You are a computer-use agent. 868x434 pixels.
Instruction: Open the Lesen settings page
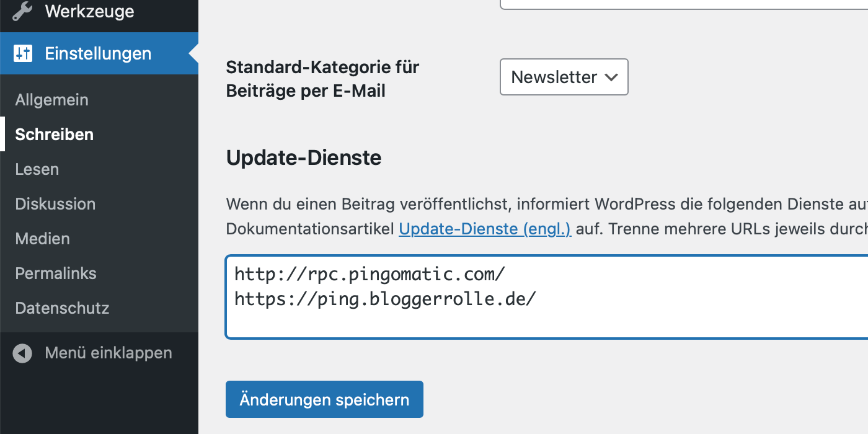37,169
